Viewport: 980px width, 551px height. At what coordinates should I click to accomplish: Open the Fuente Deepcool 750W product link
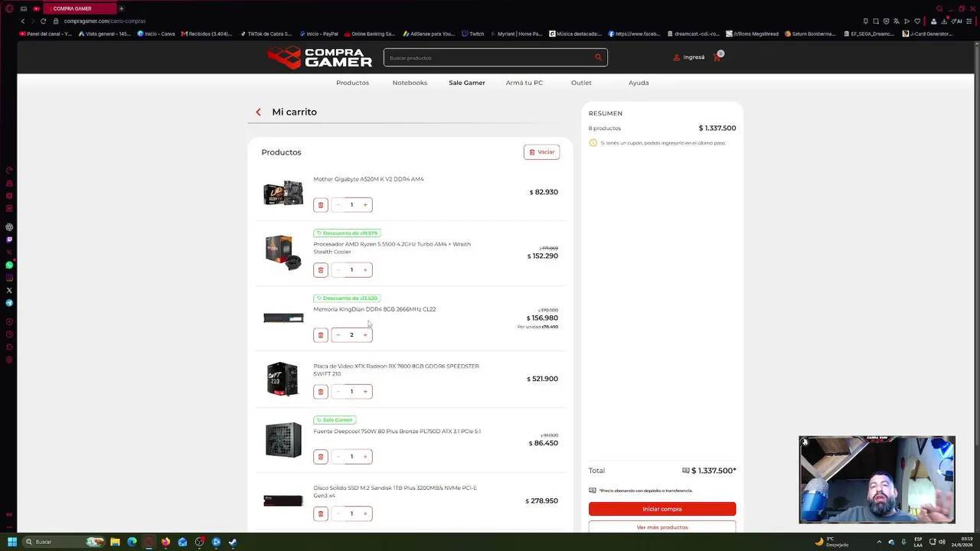(x=397, y=432)
